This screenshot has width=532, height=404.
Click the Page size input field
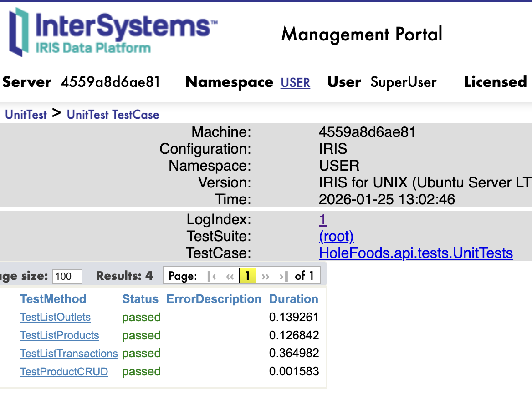click(x=67, y=276)
